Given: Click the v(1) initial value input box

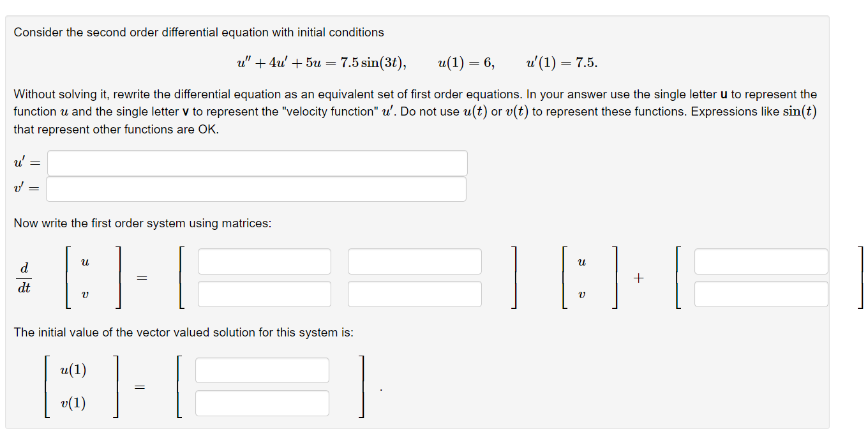Looking at the screenshot, I should [262, 403].
